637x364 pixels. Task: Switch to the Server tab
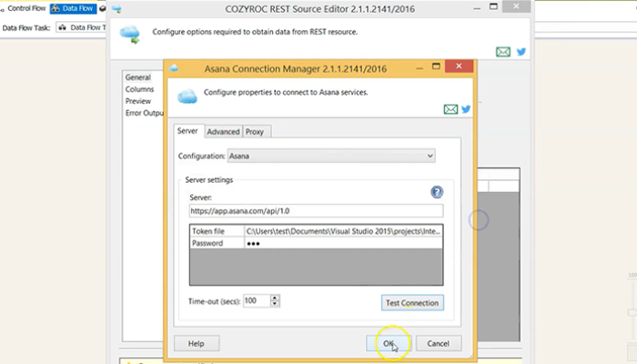187,131
